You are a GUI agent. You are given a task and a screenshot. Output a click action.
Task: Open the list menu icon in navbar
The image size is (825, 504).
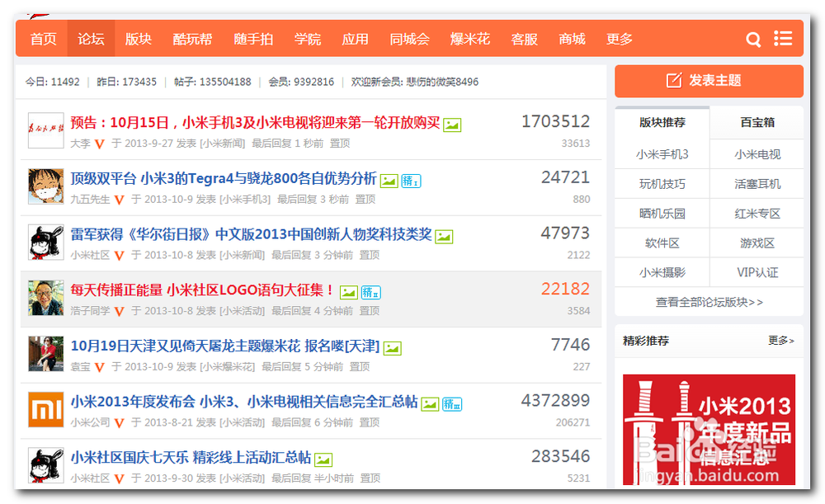click(x=783, y=39)
